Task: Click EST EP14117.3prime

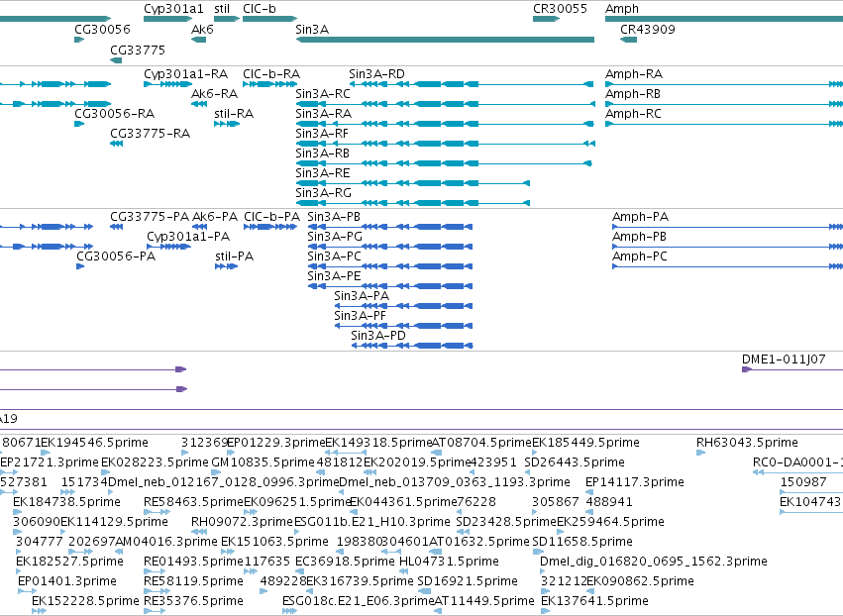Action: pyautogui.click(x=634, y=482)
